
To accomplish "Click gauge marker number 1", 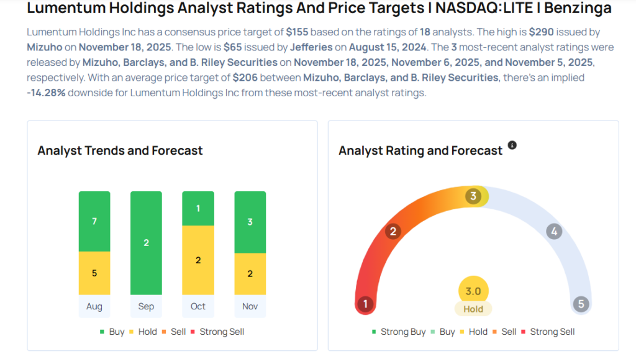I will click(x=366, y=304).
